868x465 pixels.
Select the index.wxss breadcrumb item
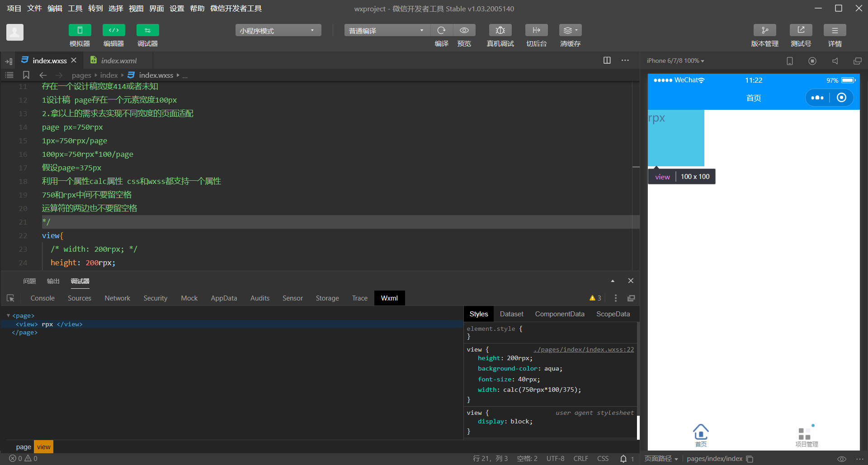click(156, 75)
